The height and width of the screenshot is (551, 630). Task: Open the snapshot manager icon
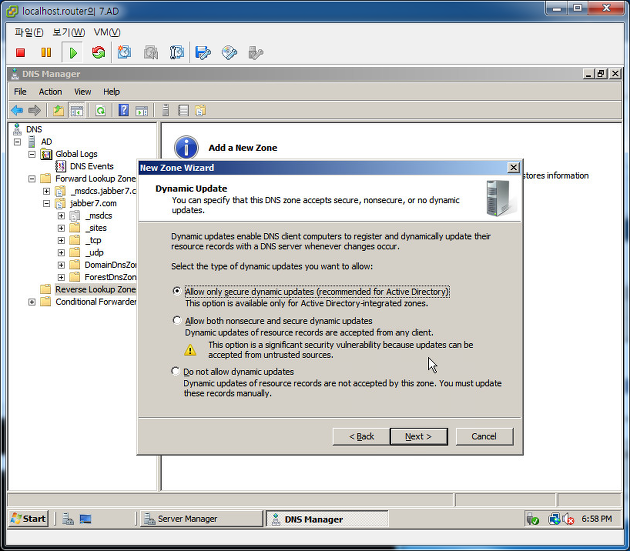click(177, 53)
